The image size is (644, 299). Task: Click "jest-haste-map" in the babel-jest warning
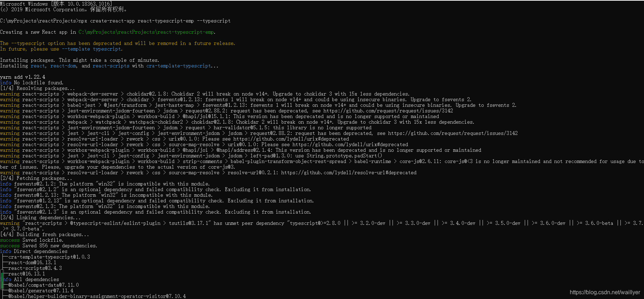174,105
